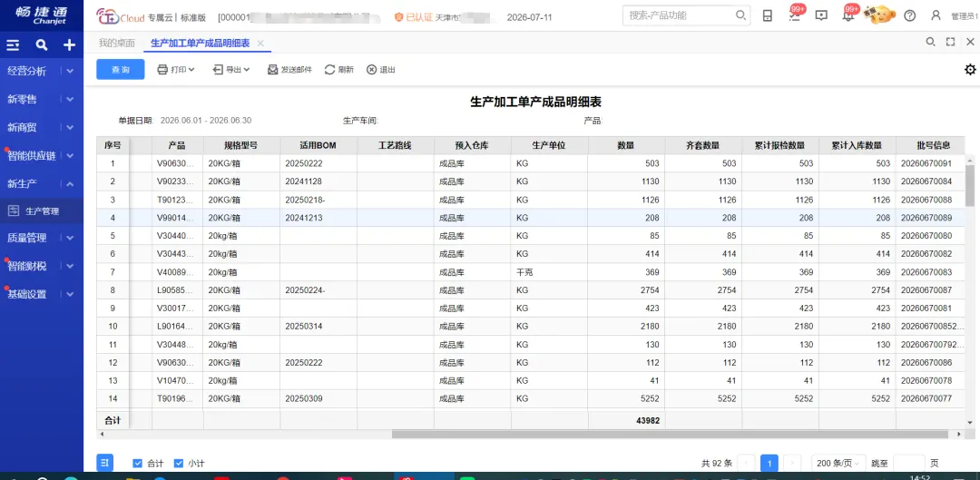Click the blue list icon at bottom left
The image size is (980, 480).
[105, 463]
